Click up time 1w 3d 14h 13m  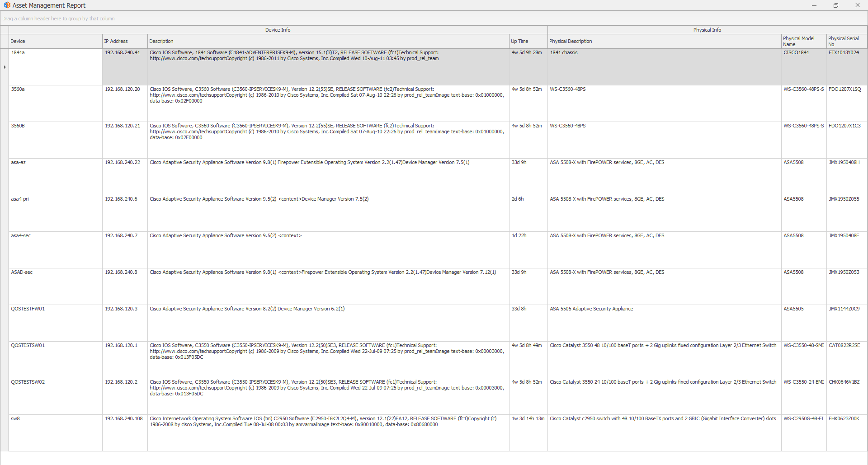528,433
